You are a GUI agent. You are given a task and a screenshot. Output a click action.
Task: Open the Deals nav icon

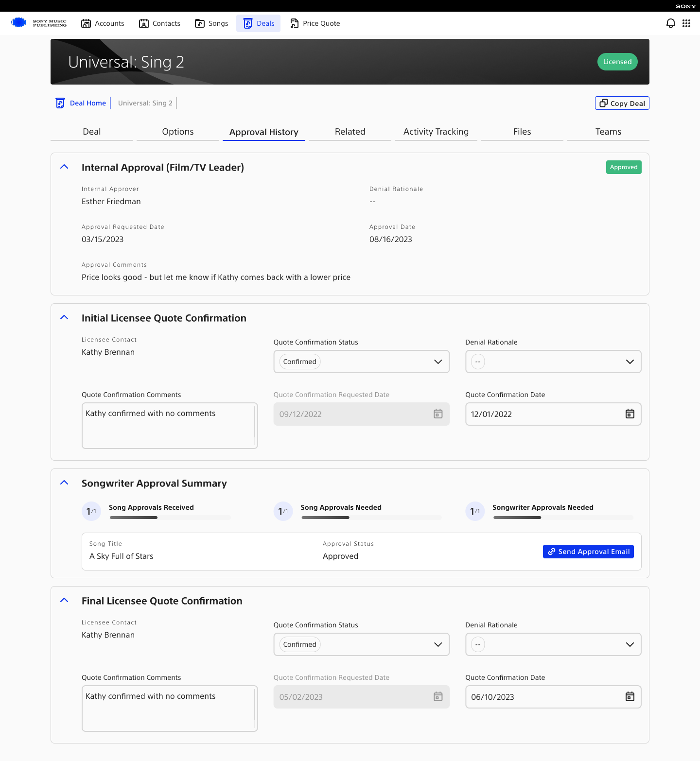click(248, 23)
